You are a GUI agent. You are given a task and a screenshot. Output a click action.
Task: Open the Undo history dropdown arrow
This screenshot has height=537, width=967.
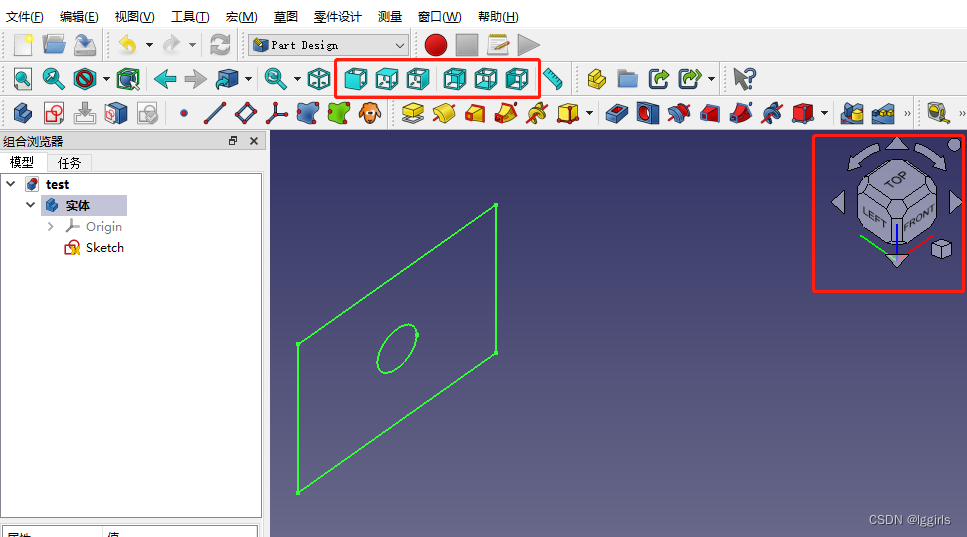click(x=149, y=45)
